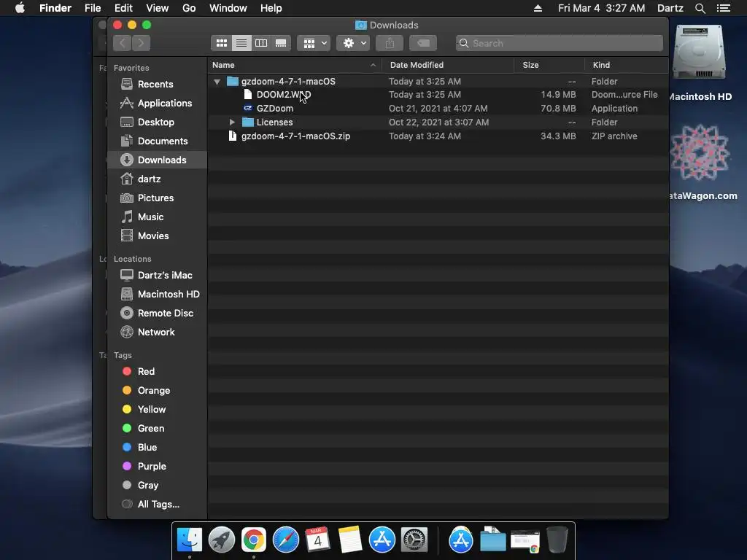Open Recents in the sidebar

pos(158,85)
